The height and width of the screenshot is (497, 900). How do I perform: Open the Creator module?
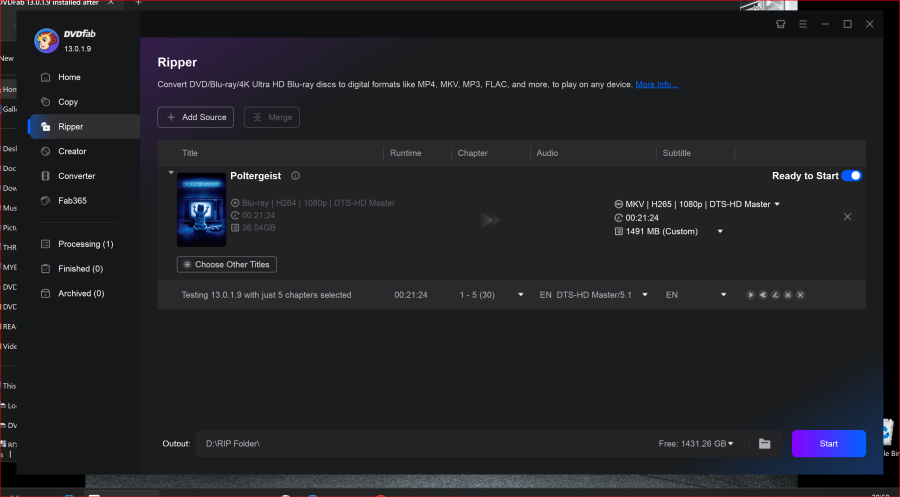[72, 151]
